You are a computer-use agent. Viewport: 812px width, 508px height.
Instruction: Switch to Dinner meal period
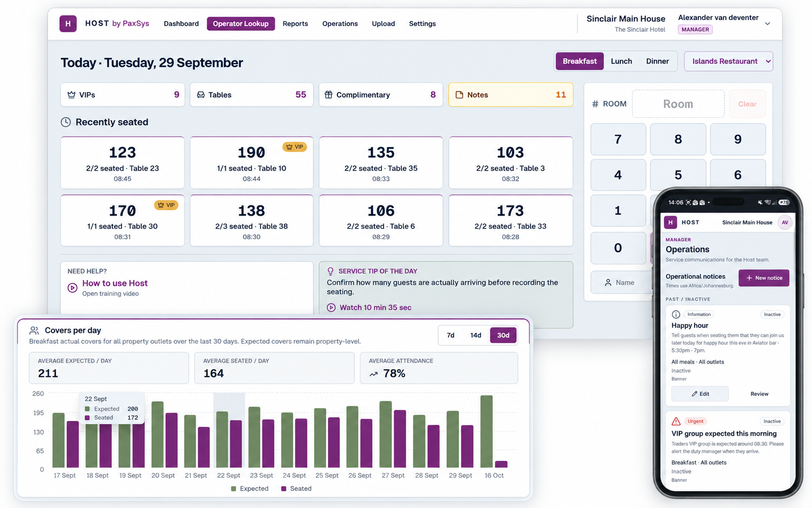(x=657, y=61)
